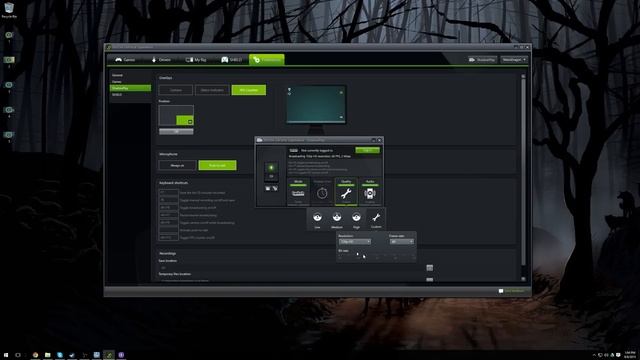Select the High quality preset
This screenshot has width=640, height=360.
point(356,220)
